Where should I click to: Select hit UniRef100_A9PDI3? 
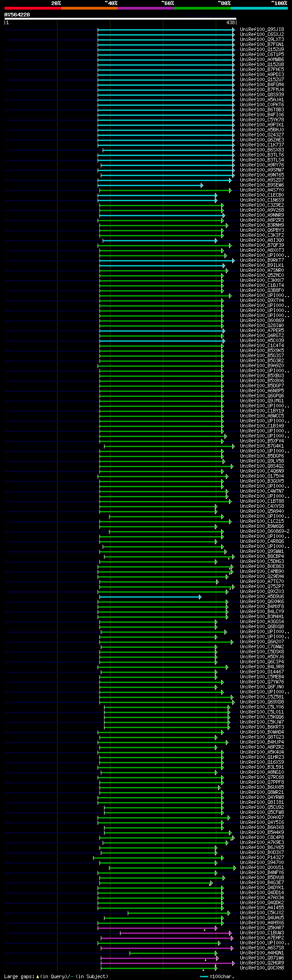point(262,74)
